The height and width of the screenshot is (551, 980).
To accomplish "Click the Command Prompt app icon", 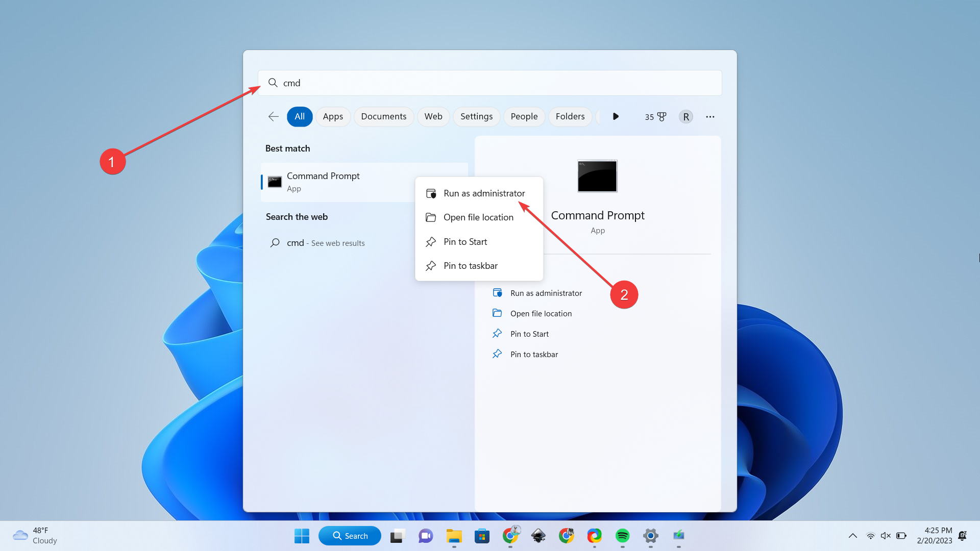I will pyautogui.click(x=275, y=181).
